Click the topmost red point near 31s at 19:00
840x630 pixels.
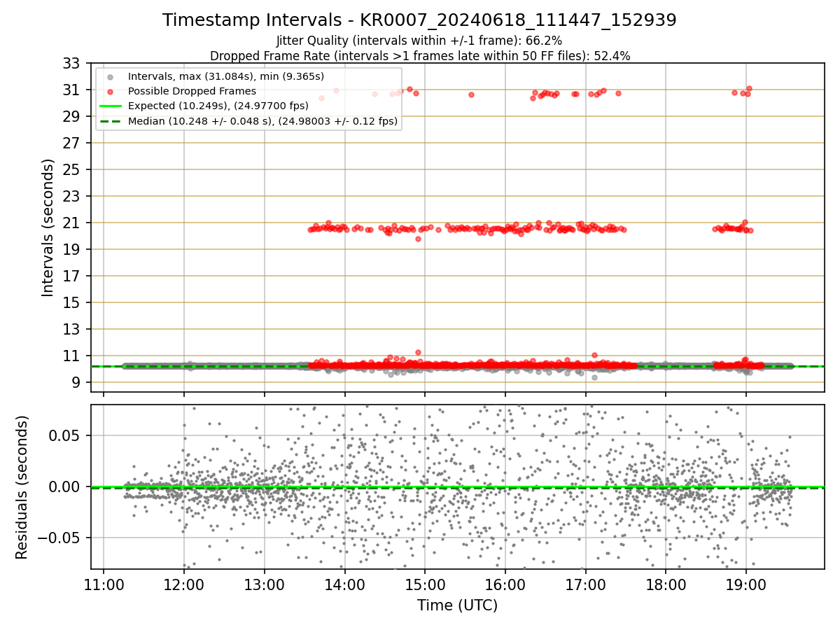point(749,88)
